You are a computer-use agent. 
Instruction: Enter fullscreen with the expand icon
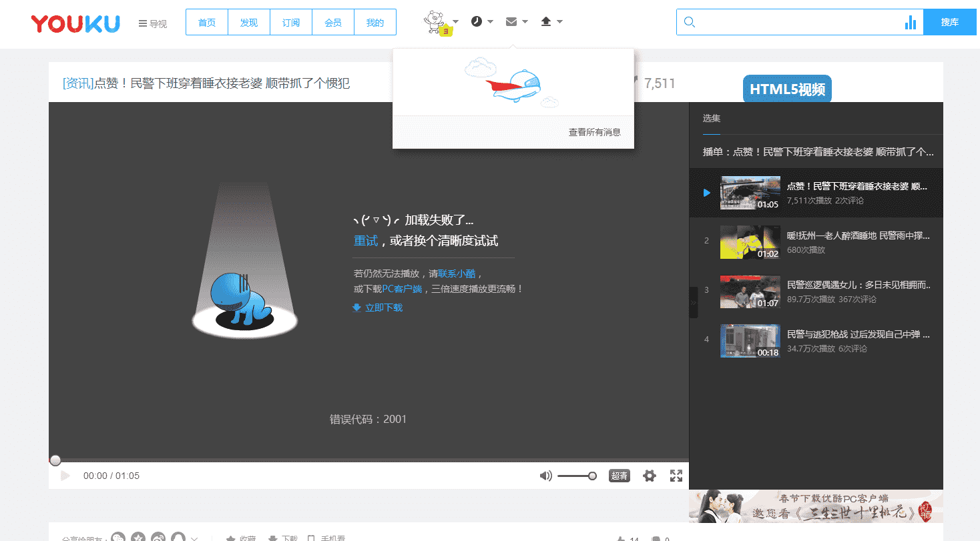(676, 476)
